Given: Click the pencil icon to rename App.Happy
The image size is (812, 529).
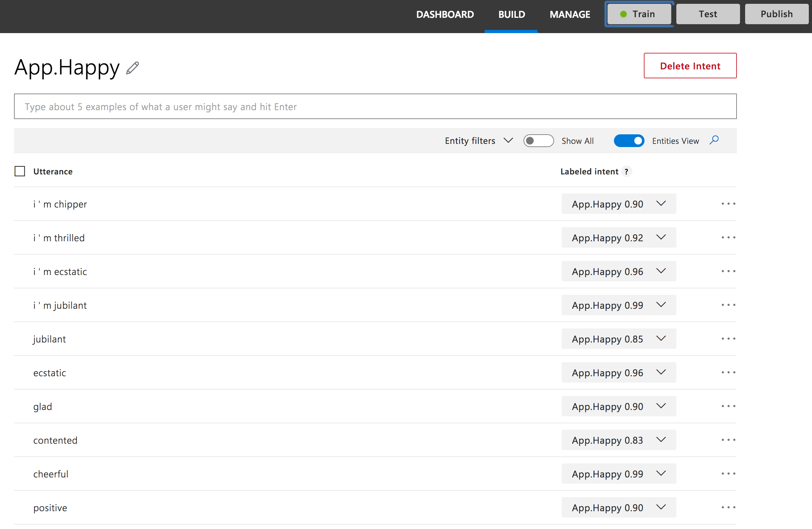Looking at the screenshot, I should point(132,68).
